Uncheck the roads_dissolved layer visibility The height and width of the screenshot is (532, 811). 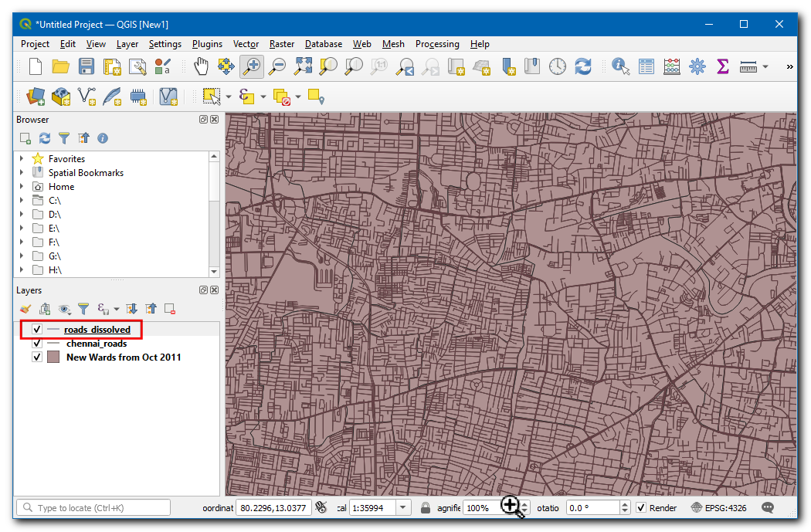coord(37,330)
